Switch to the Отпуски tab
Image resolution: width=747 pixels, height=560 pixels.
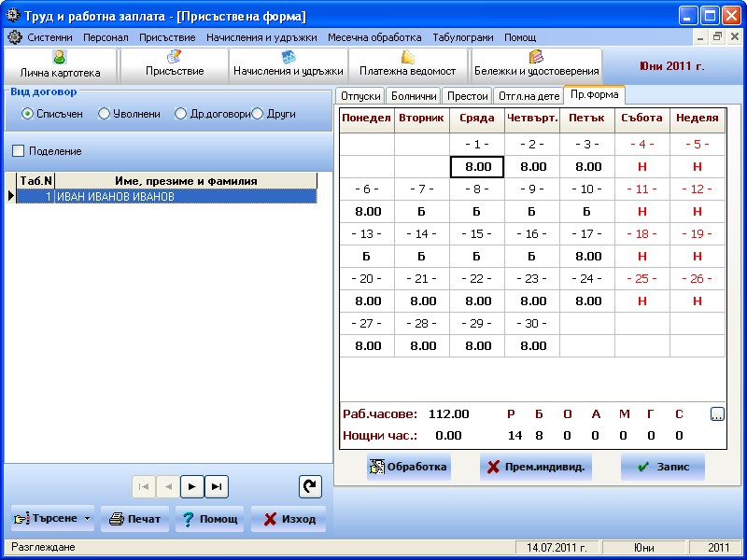pos(360,96)
